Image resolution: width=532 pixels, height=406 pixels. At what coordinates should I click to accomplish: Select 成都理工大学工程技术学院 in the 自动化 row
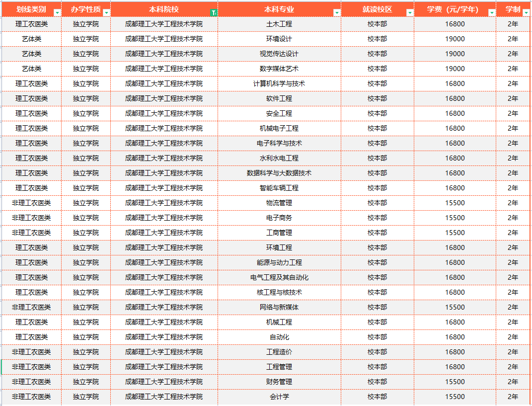tap(164, 337)
